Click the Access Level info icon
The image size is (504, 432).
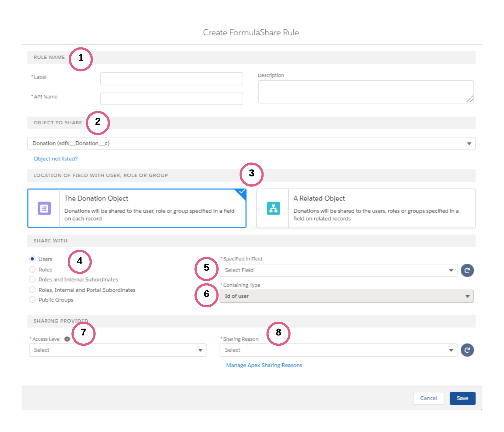pyautogui.click(x=67, y=339)
